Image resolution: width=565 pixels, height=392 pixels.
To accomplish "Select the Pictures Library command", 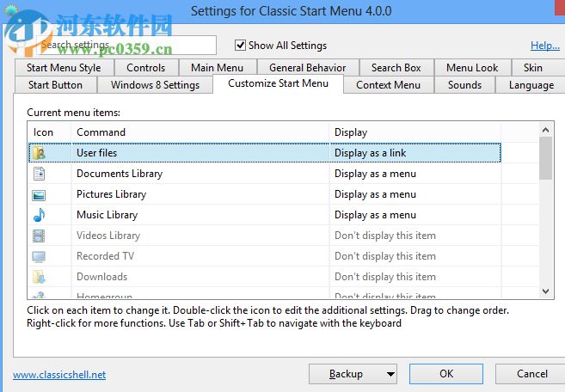I will 111,194.
